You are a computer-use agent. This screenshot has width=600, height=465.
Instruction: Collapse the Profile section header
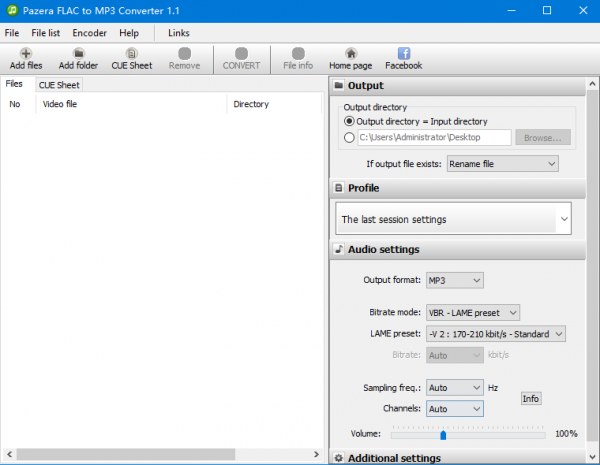(457, 188)
